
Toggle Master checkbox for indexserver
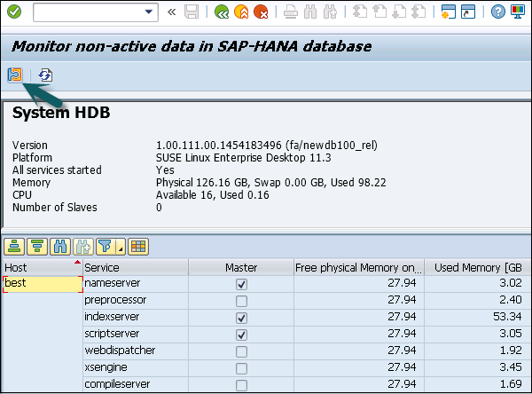(240, 318)
